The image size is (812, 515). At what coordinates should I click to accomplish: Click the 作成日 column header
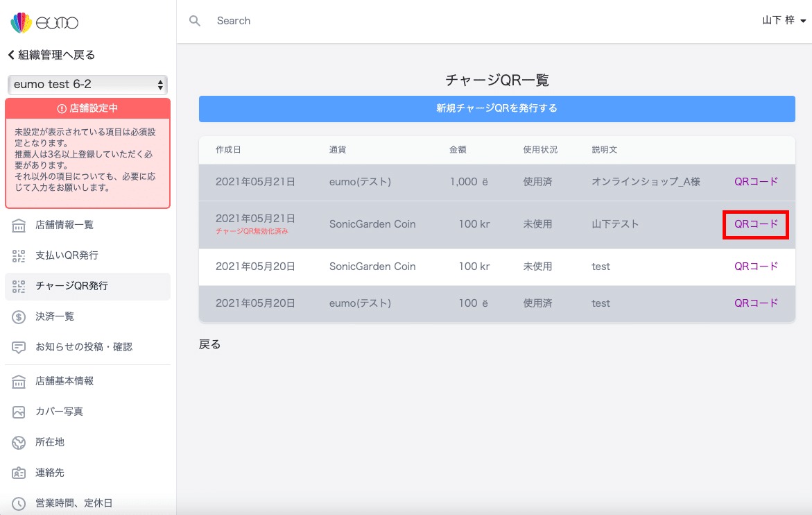[228, 150]
